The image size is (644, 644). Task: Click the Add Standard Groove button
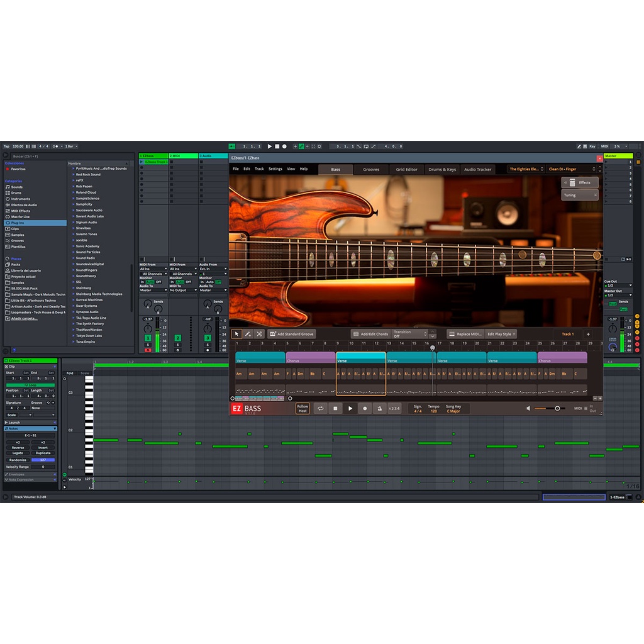(292, 334)
